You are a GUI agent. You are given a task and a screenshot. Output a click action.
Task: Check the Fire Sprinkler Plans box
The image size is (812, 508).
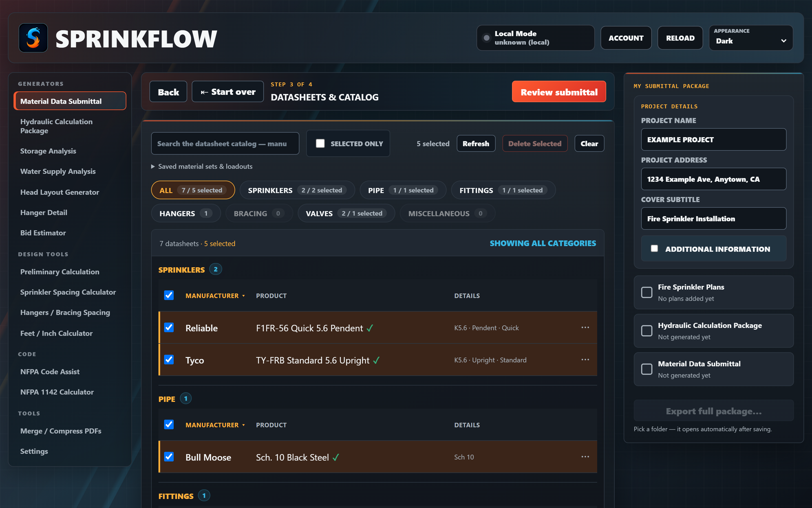[646, 292]
